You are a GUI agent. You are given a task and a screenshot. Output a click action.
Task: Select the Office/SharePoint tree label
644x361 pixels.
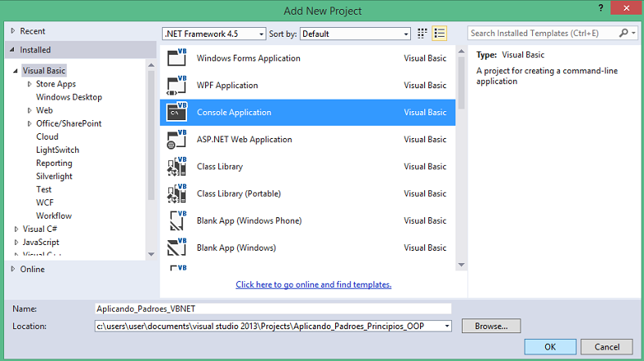69,123
